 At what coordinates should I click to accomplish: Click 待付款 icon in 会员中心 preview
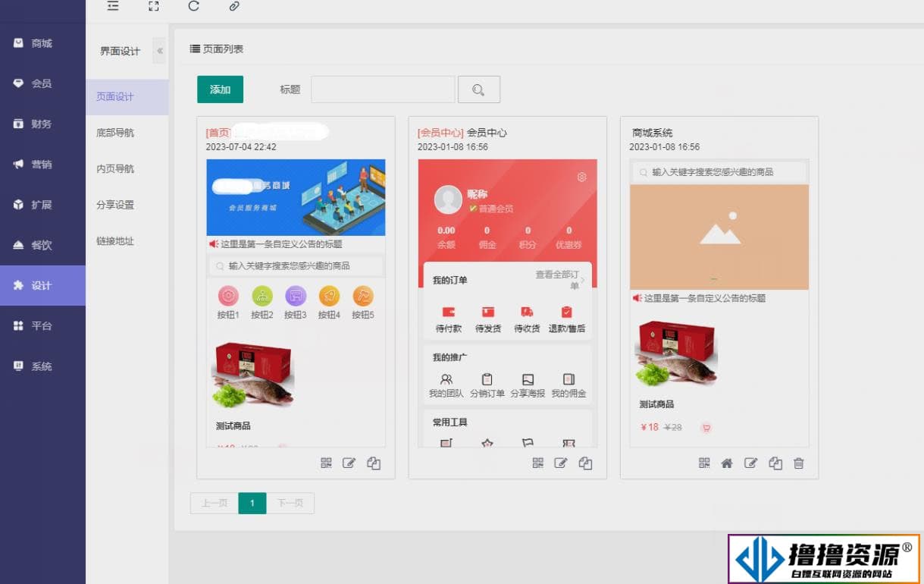(449, 312)
